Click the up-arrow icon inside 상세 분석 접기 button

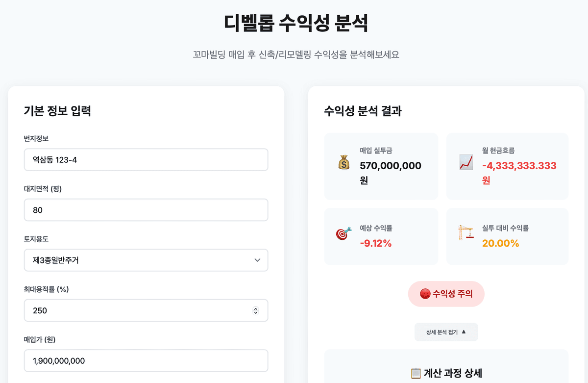(x=464, y=332)
